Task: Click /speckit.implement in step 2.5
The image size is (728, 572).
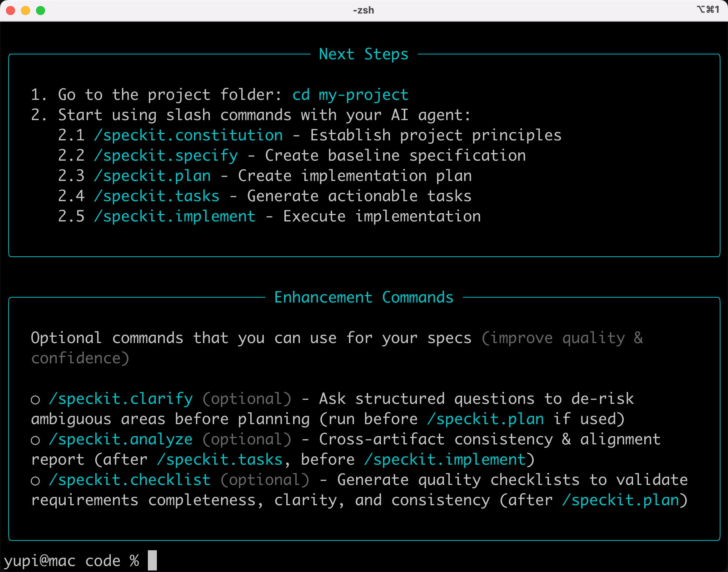Action: [x=175, y=217]
